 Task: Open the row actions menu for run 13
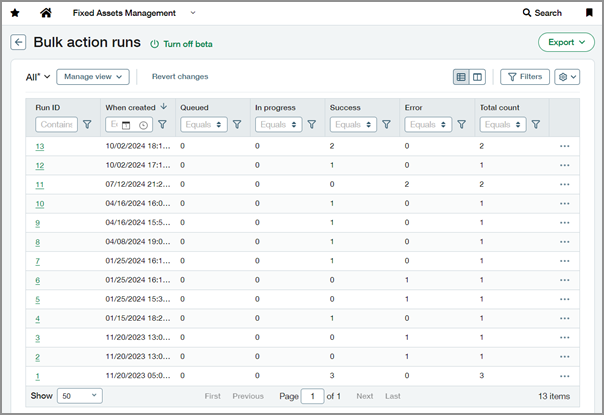click(564, 146)
